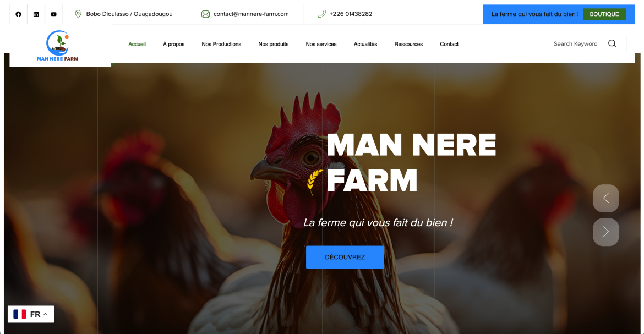Open the YouTube social icon

(x=54, y=14)
